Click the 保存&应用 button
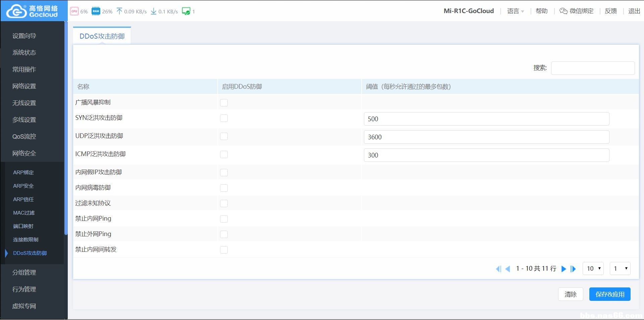This screenshot has width=644, height=320. 610,294
